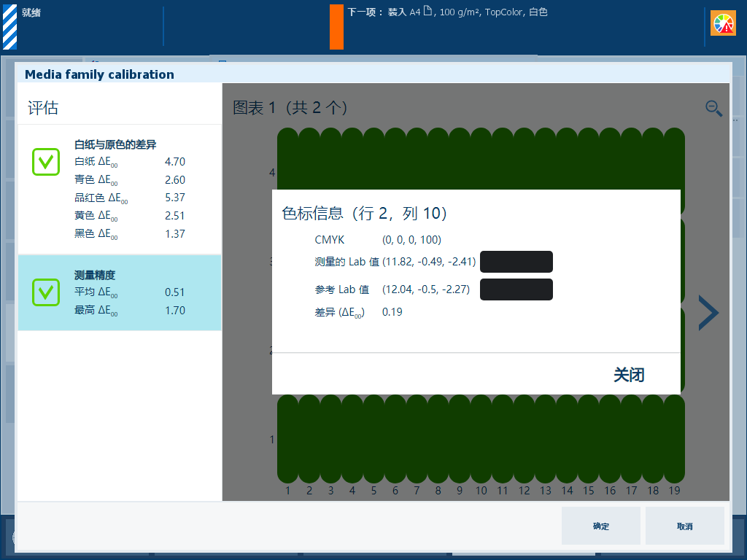Screen dimensions: 747x560
Task: Select the green check for 白纸与原色的差异
Action: [x=46, y=162]
